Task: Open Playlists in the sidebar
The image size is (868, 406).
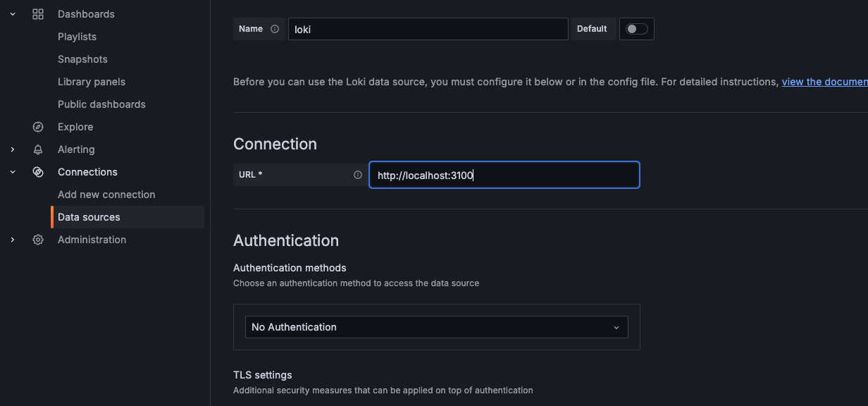Action: [77, 37]
